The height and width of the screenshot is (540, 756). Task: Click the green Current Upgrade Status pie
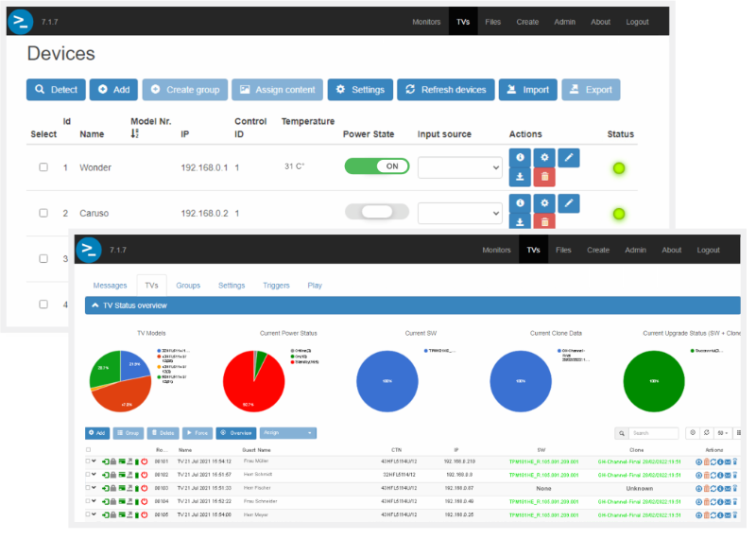(x=654, y=381)
